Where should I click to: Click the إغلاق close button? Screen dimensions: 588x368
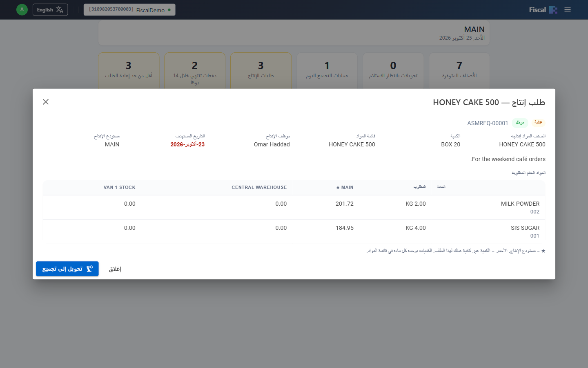point(115,269)
